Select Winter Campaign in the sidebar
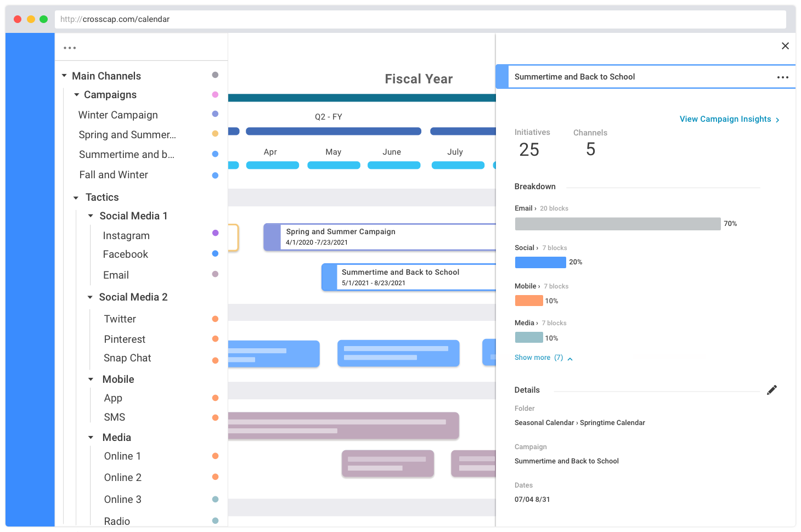 [118, 115]
